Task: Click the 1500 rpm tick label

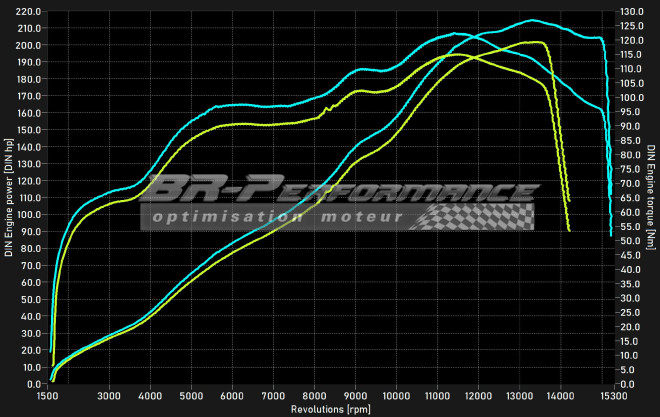Action: click(53, 395)
